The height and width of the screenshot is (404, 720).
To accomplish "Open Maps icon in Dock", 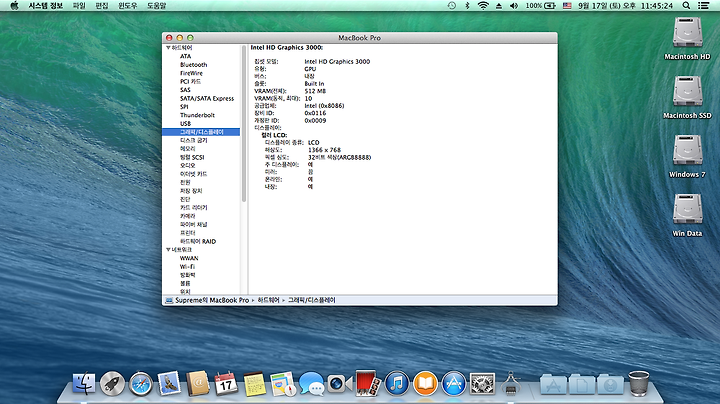I will (283, 384).
